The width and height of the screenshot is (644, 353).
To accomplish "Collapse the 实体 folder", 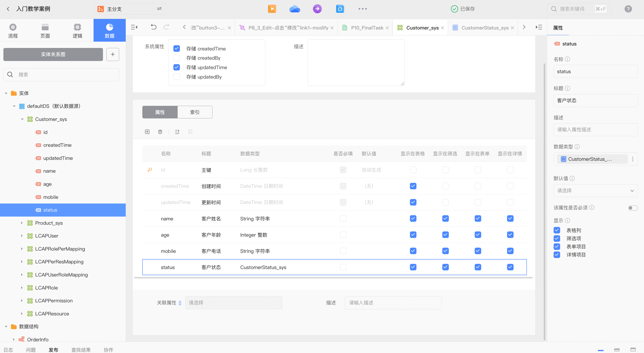I will click(6, 93).
